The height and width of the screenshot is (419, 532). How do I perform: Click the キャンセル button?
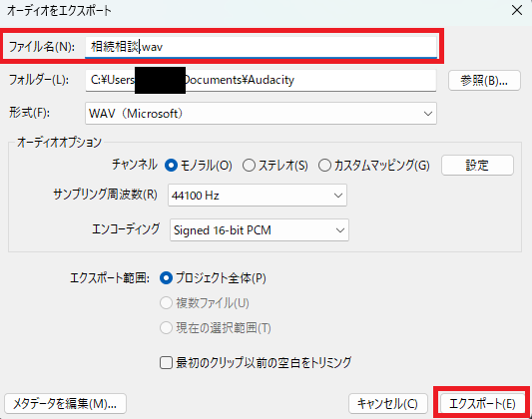click(388, 403)
